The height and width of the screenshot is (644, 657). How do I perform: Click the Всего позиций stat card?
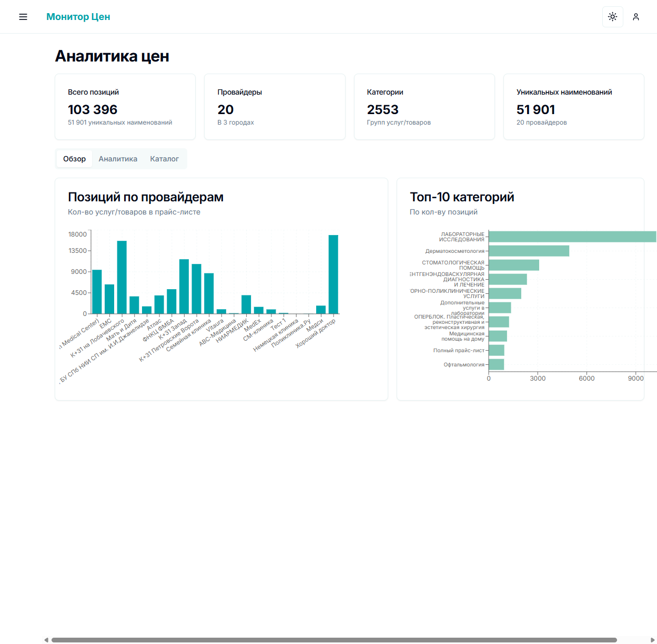point(125,107)
